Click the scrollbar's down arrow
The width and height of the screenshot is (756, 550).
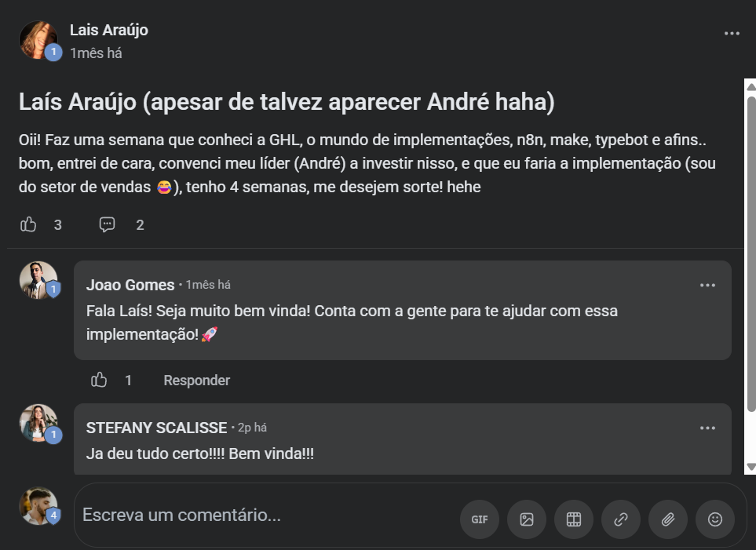[751, 467]
